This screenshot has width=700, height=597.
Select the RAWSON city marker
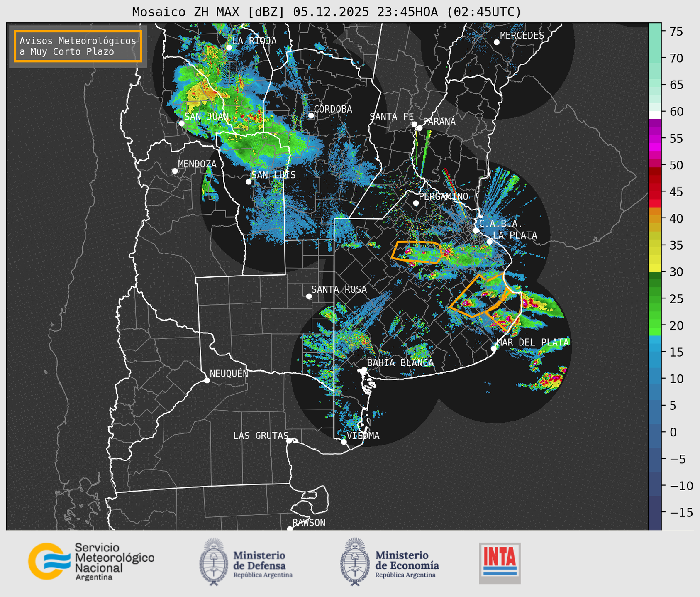[x=290, y=529]
